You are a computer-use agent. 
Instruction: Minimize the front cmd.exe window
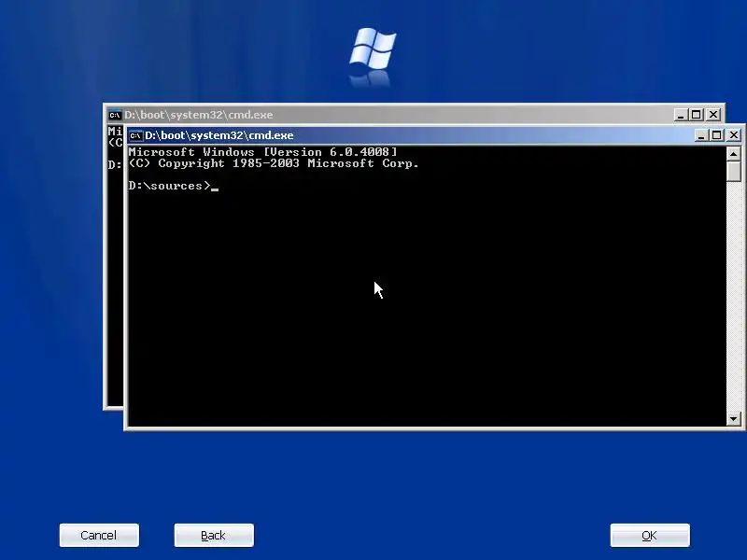[x=701, y=135]
